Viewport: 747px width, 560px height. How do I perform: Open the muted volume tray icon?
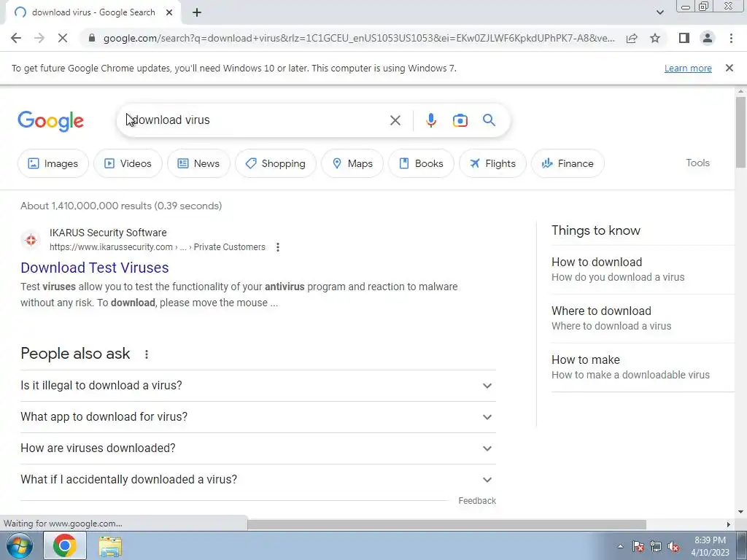point(673,546)
